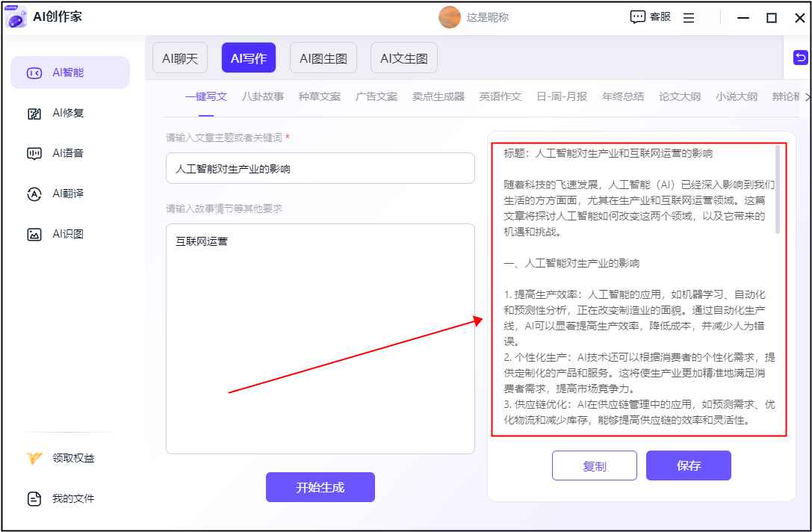Click the article topic input field
This screenshot has height=532, width=812.
coord(320,169)
